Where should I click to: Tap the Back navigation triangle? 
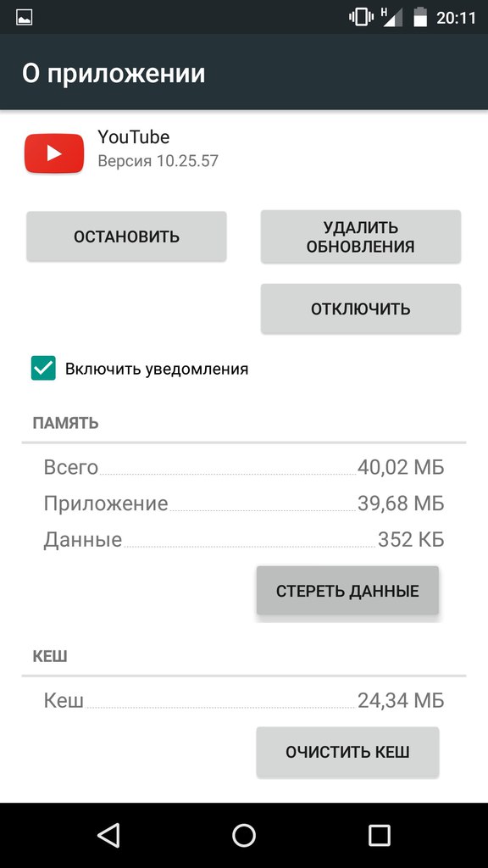click(108, 835)
